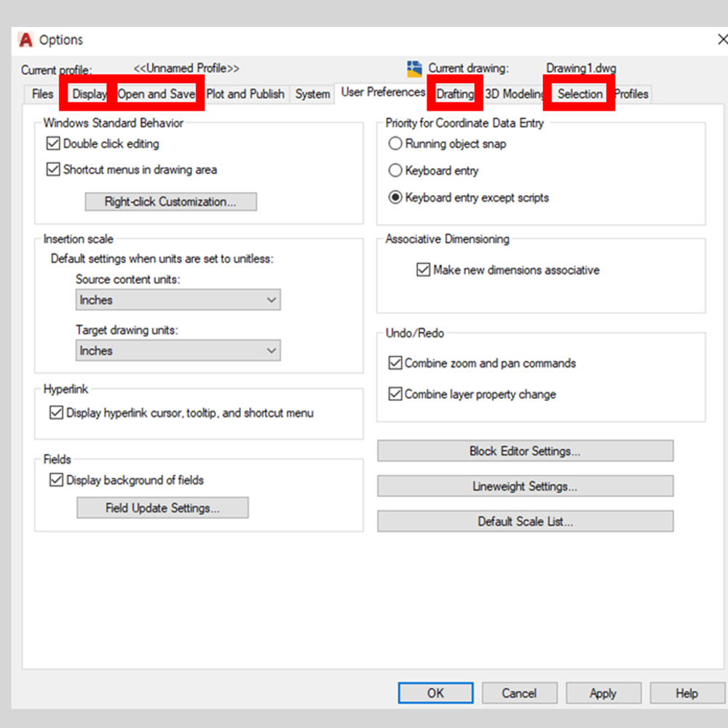Open the Target drawing units dropdown
Image resolution: width=728 pixels, height=728 pixels.
pos(178,351)
